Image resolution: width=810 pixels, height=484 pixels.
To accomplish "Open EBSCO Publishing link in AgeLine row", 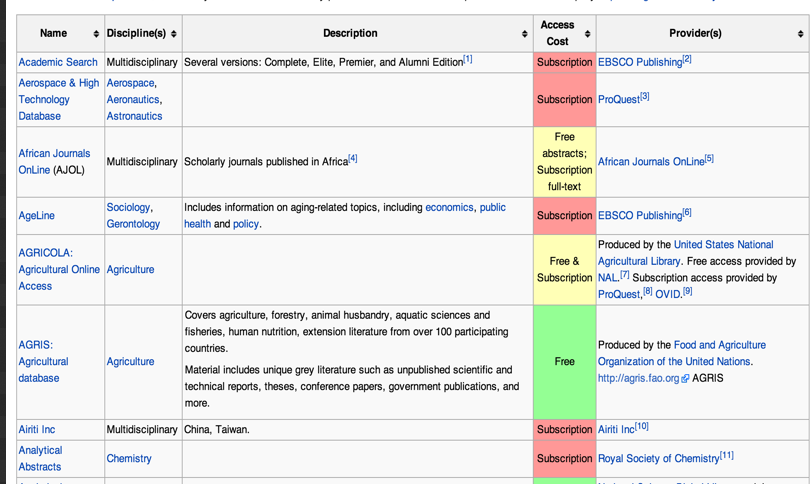I will pos(640,215).
